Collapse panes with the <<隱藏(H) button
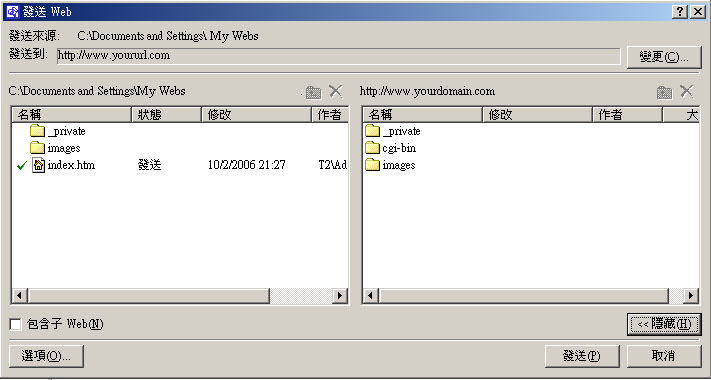The width and height of the screenshot is (711, 380). point(664,324)
